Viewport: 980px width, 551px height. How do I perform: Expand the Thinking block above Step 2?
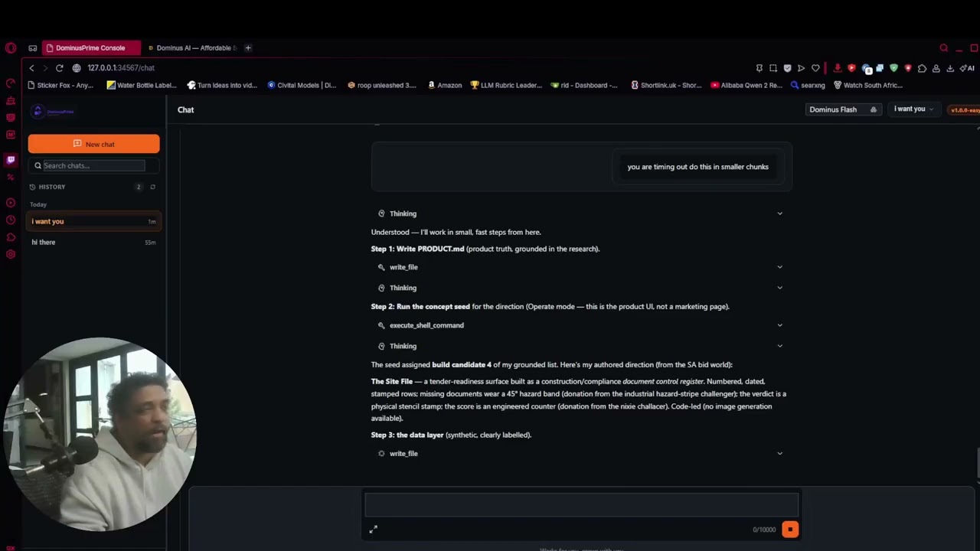(581, 288)
